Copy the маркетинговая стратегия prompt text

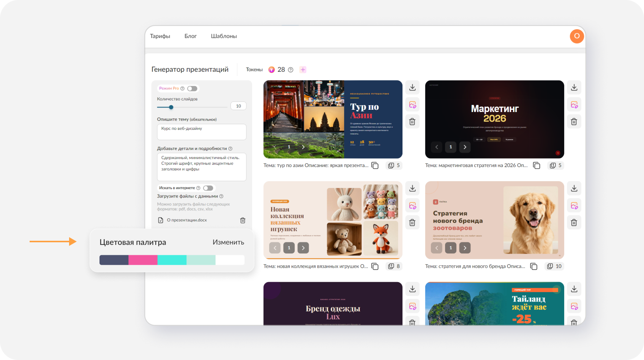tap(537, 166)
